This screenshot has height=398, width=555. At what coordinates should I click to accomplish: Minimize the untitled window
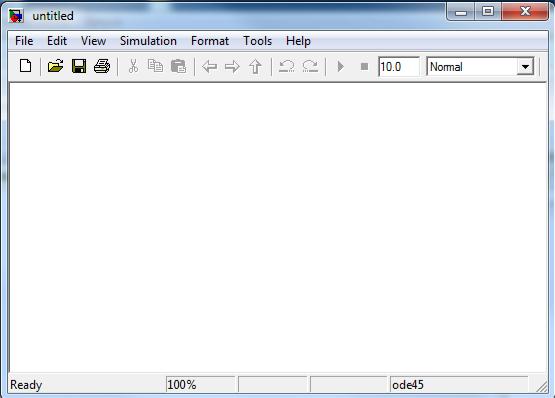[461, 12]
